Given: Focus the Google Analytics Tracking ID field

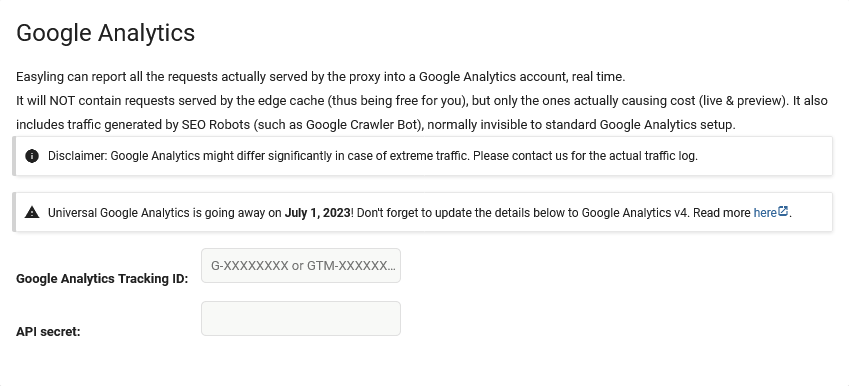Looking at the screenshot, I should tap(301, 266).
